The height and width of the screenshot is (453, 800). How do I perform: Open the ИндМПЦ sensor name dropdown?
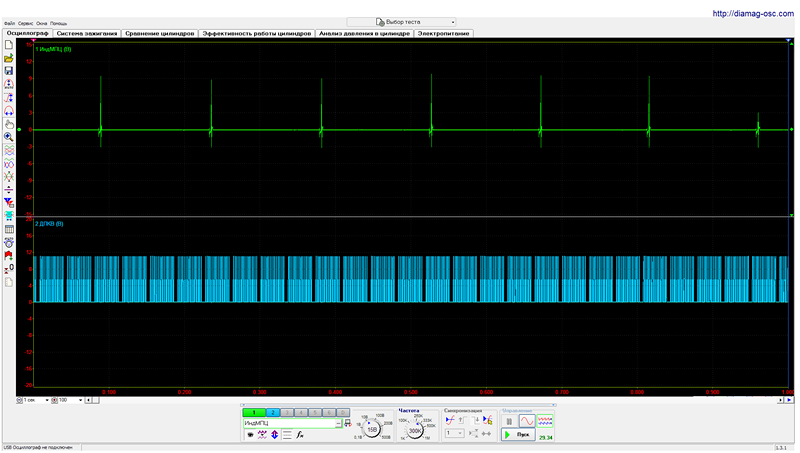[x=338, y=423]
